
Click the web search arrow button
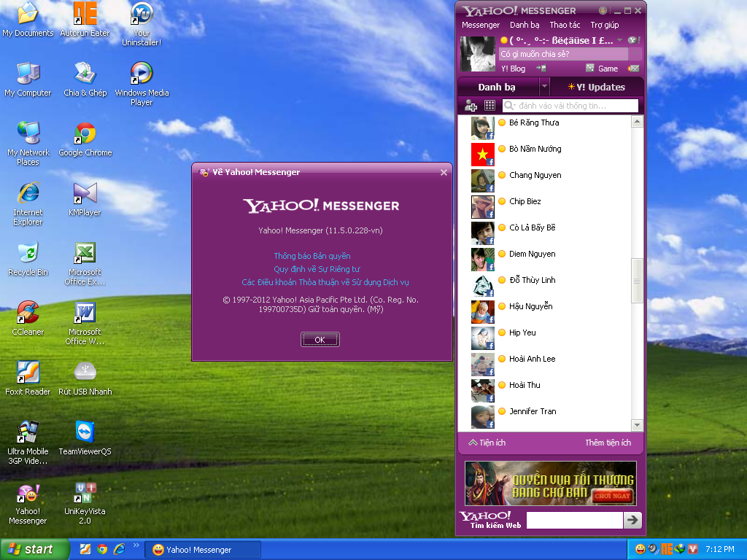[632, 520]
